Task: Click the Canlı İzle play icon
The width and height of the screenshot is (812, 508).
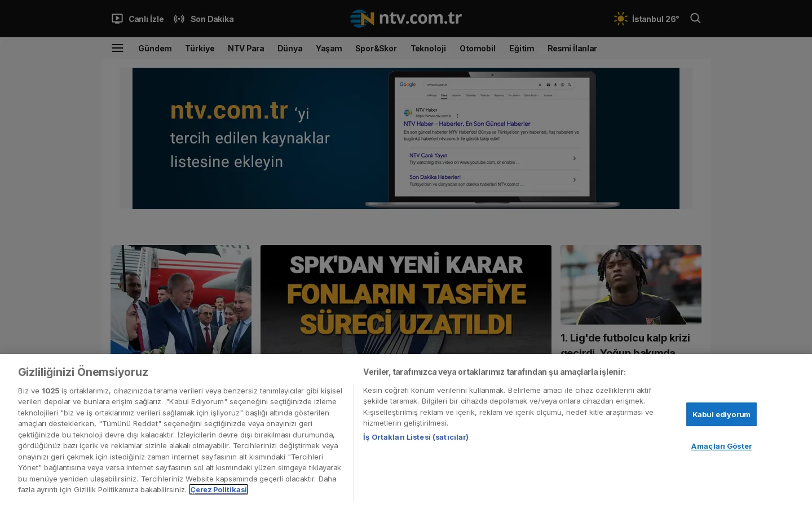Action: tap(117, 19)
